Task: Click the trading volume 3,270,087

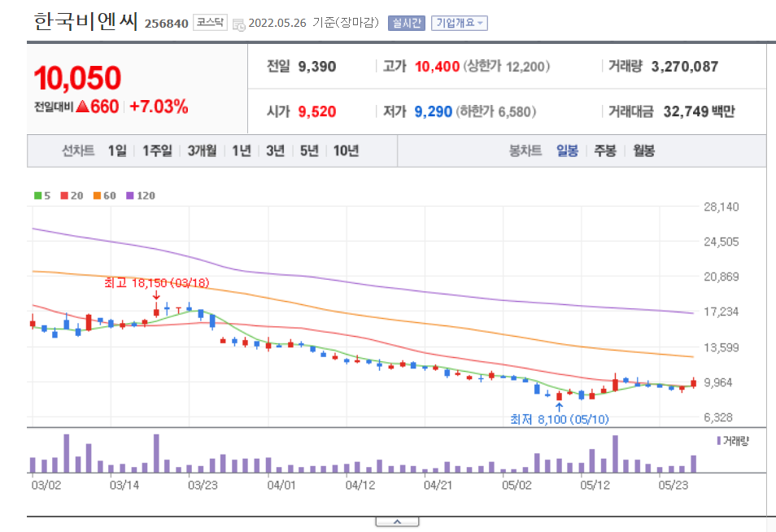Action: [x=684, y=67]
